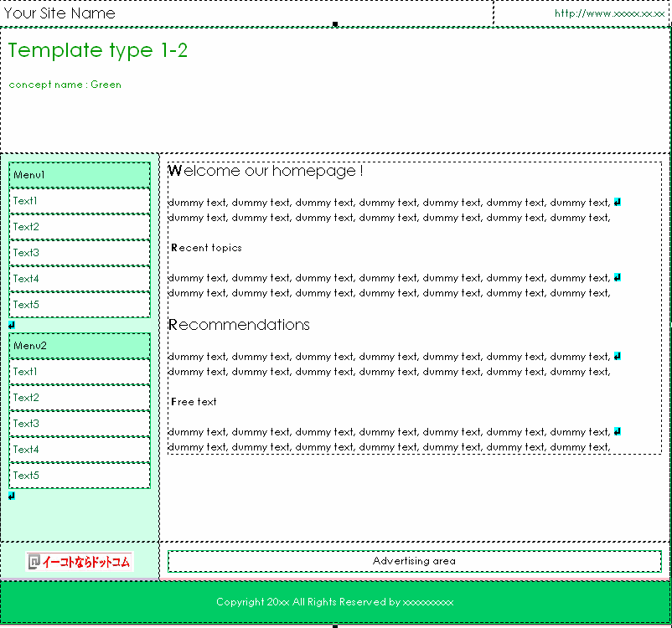The image size is (672, 628).
Task: Click Text3 under Menu1
Action: 80,253
